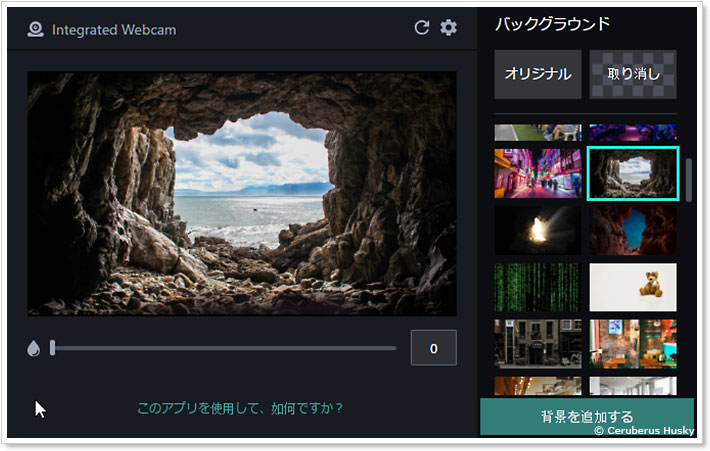
Task: Choose the neon city street background thumbnail
Action: (537, 173)
